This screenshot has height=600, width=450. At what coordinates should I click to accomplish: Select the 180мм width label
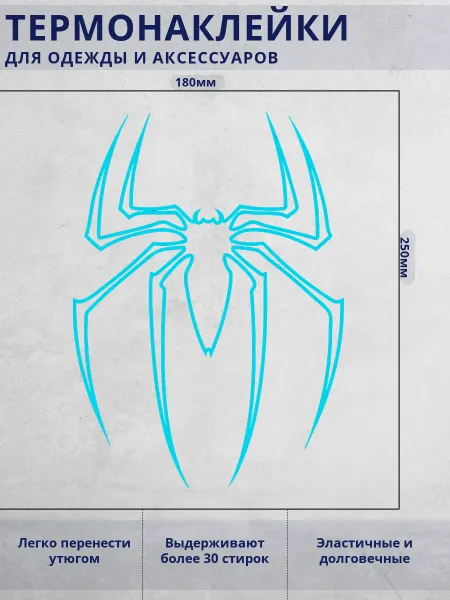coord(196,83)
